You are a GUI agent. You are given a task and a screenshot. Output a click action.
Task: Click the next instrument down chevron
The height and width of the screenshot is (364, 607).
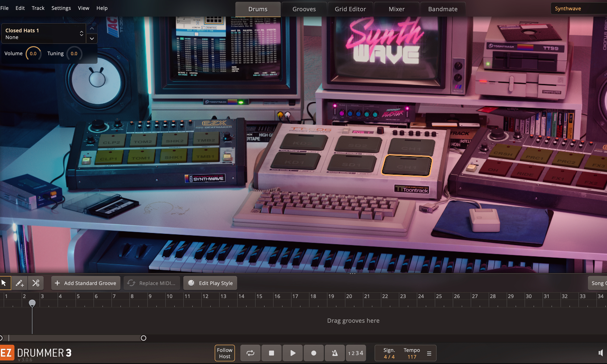(x=92, y=39)
